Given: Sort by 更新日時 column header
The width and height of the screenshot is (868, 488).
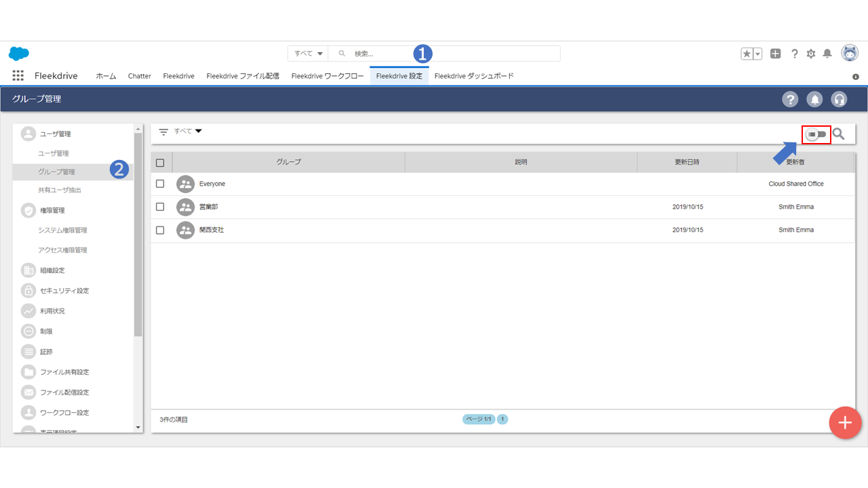Looking at the screenshot, I should [x=687, y=162].
